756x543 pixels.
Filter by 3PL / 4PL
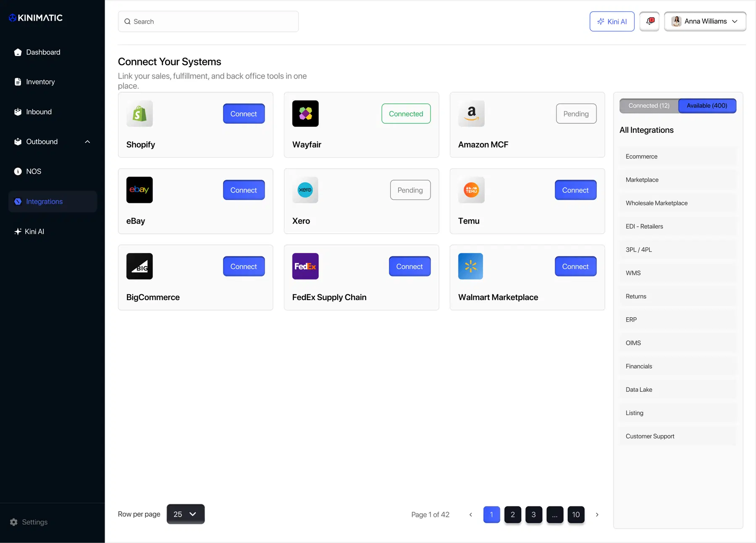pos(678,250)
